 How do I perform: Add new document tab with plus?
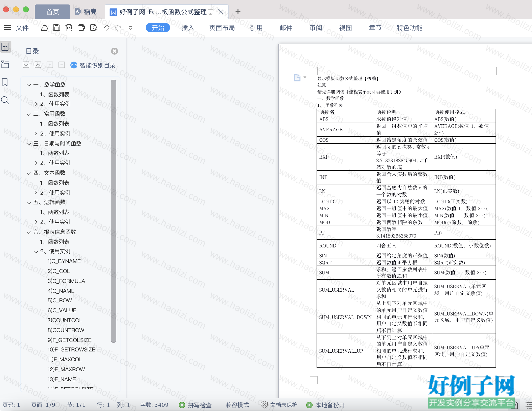pyautogui.click(x=238, y=11)
